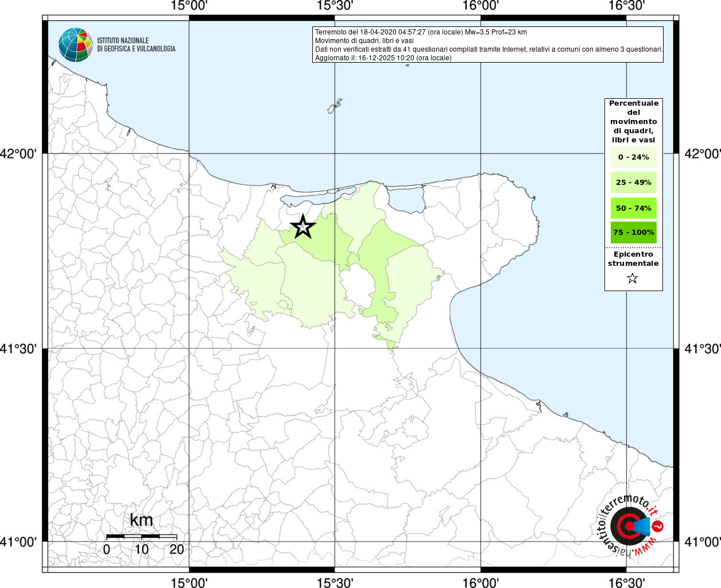Click the 16°30' longitude label on top axis
Image resolution: width=721 pixels, height=588 pixels.
(626, 6)
